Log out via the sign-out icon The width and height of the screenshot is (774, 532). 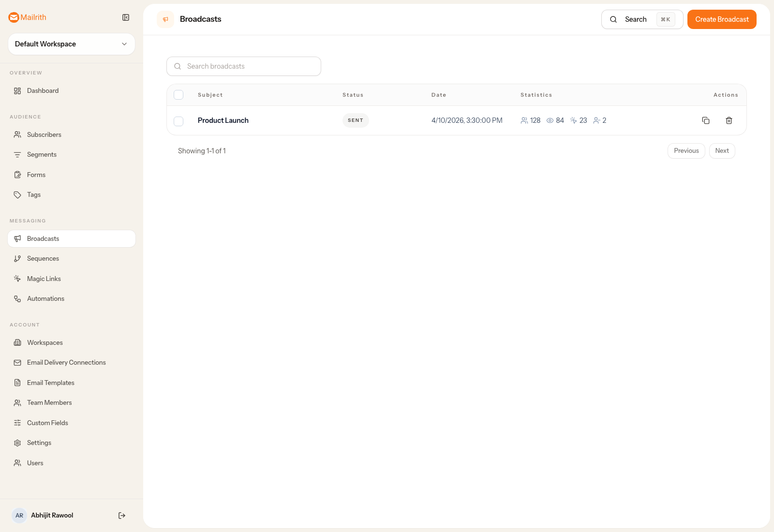click(121, 515)
